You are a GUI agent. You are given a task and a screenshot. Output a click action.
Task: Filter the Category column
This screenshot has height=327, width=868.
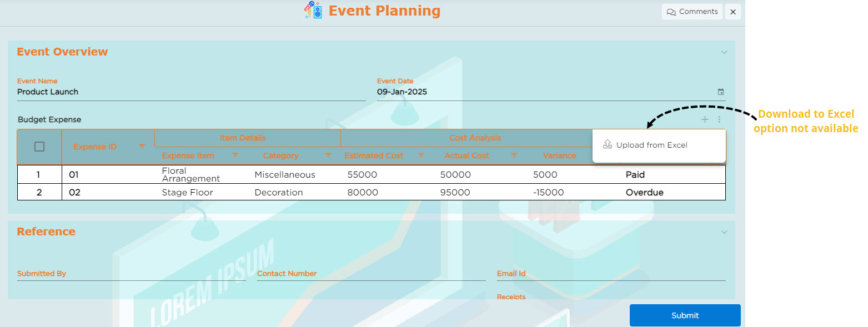tap(328, 155)
